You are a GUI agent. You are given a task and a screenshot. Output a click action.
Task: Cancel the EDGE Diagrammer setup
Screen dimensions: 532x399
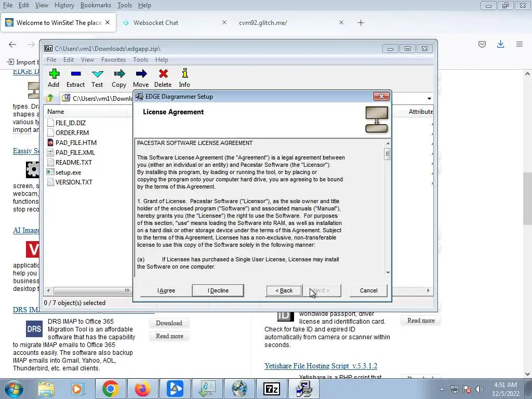pos(368,290)
